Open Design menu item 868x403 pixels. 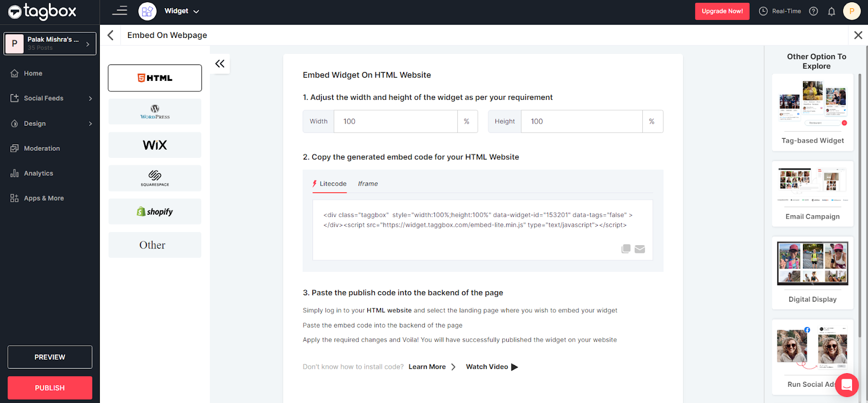pos(35,124)
